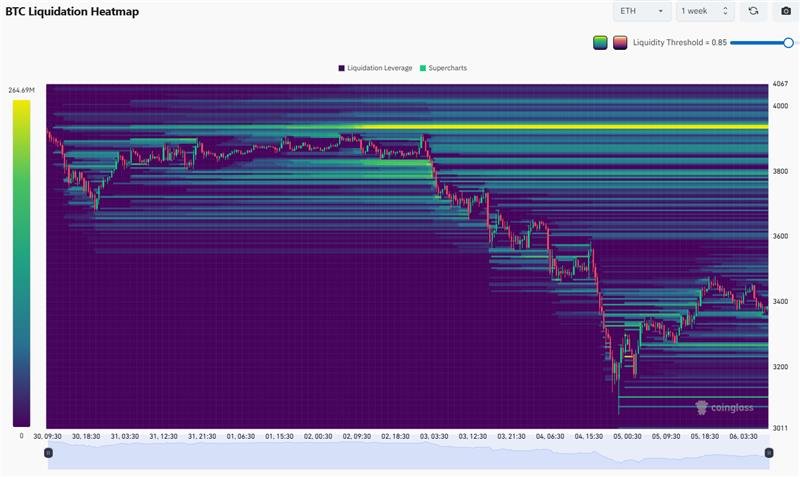800x477 pixels.
Task: Click the range navigator mini chart
Action: pyautogui.click(x=409, y=455)
